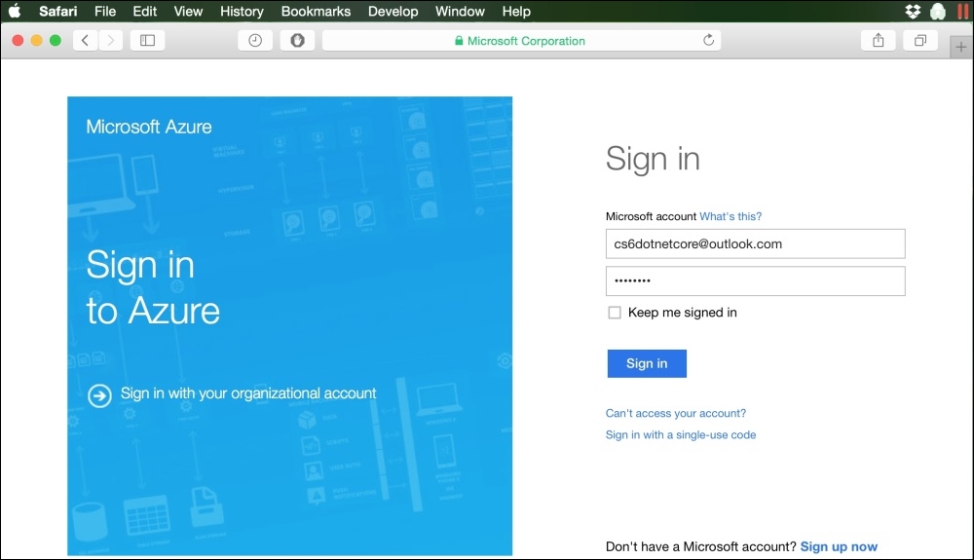Click the green full-screen window button
The image size is (974, 560).
(56, 40)
